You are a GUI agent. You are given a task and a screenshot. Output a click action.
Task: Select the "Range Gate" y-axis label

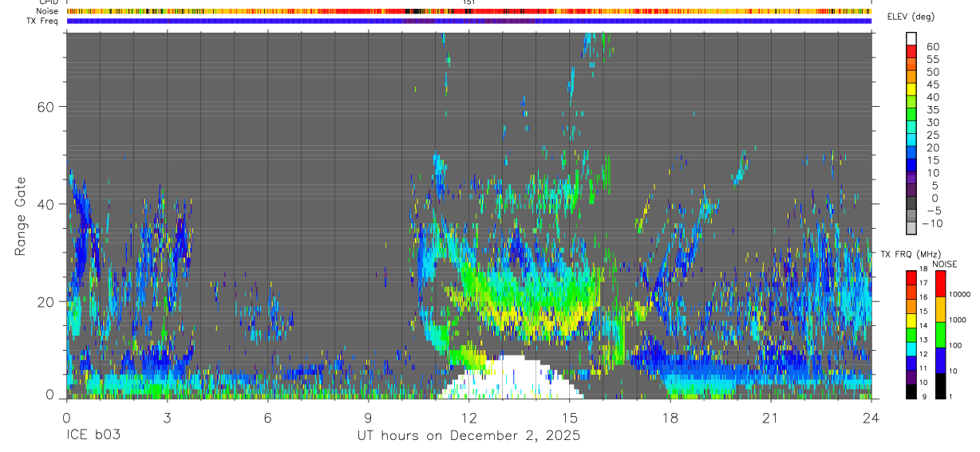point(21,216)
